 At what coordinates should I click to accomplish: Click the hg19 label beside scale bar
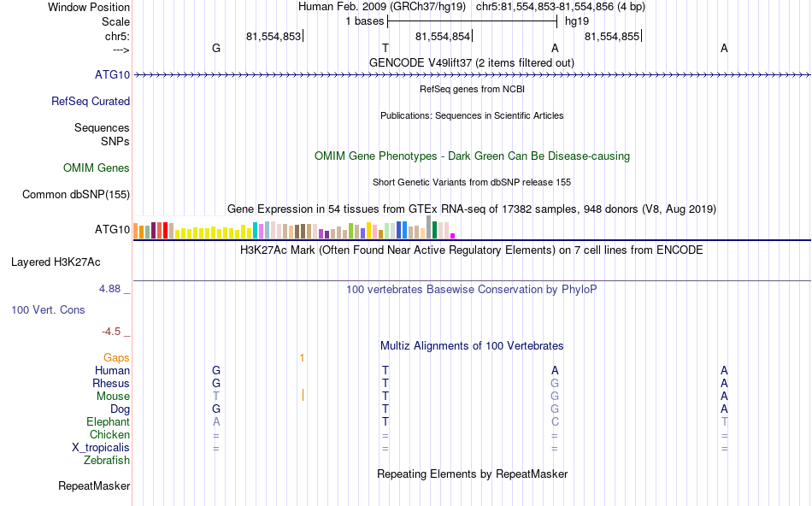coord(577,21)
